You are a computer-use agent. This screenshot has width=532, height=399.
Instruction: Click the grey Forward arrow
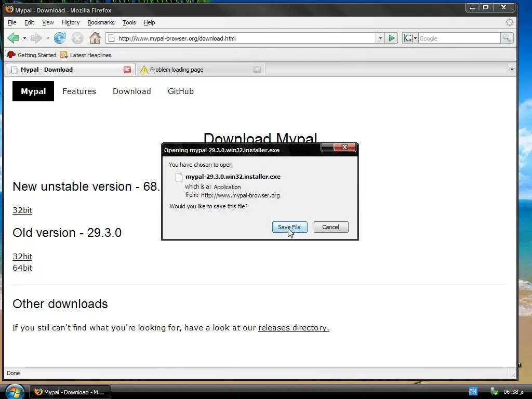(x=36, y=38)
